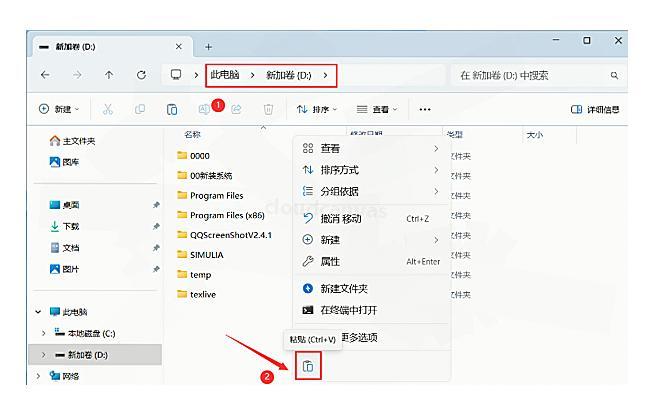
Task: Click the pin icon next to 图片
Action: [x=156, y=269]
